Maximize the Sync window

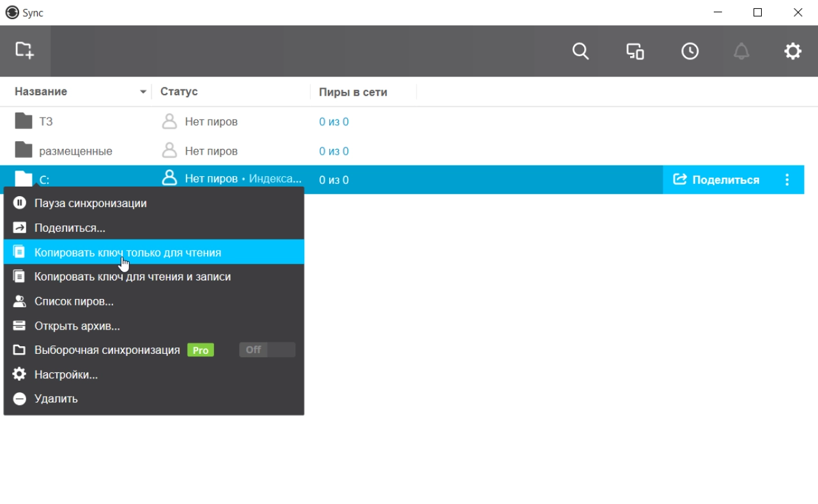coord(758,12)
